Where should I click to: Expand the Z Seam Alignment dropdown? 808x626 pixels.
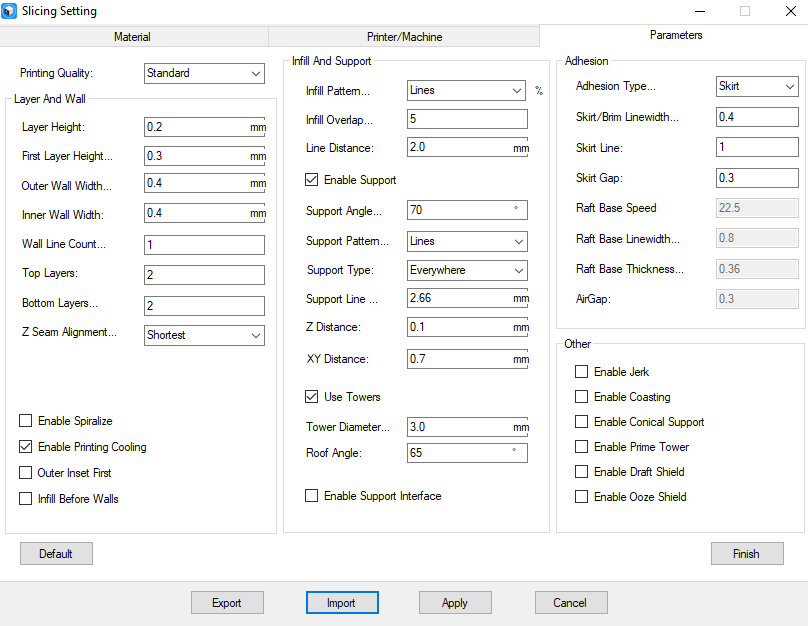[204, 335]
